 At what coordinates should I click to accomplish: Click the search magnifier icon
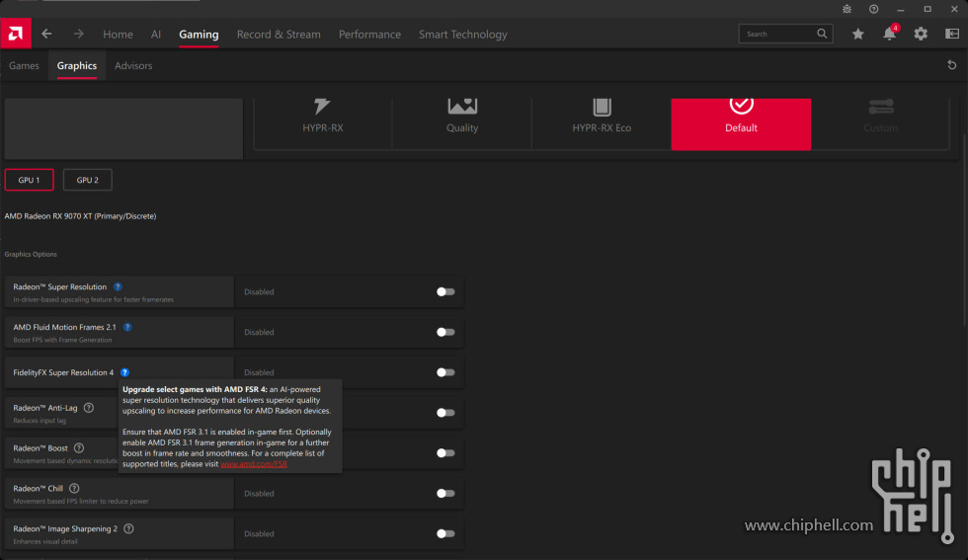(822, 34)
